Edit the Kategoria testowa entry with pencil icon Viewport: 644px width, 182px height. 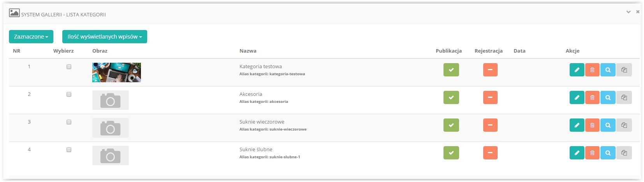point(577,70)
